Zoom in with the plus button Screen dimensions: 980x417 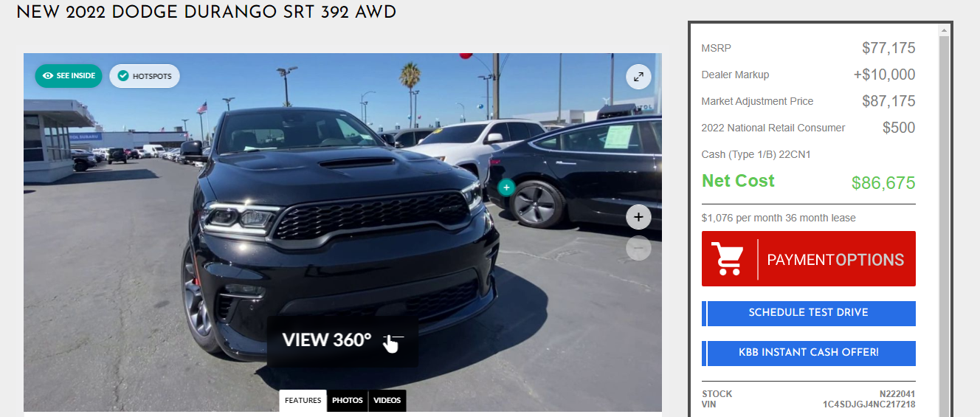click(638, 217)
